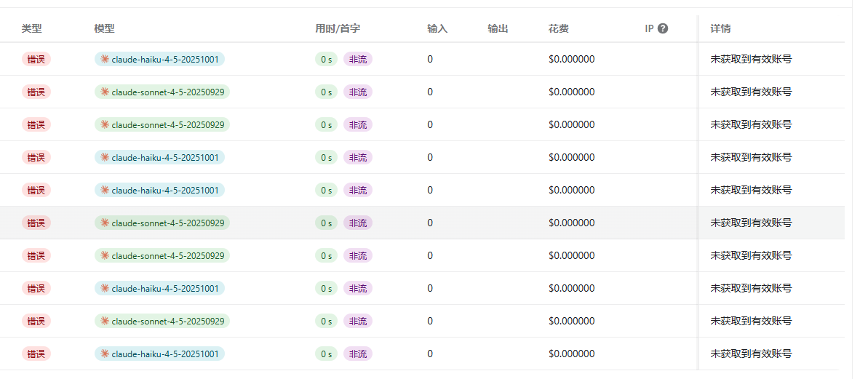868x379 pixels.
Task: Click the green 0 s tag in the second row
Action: pos(326,92)
